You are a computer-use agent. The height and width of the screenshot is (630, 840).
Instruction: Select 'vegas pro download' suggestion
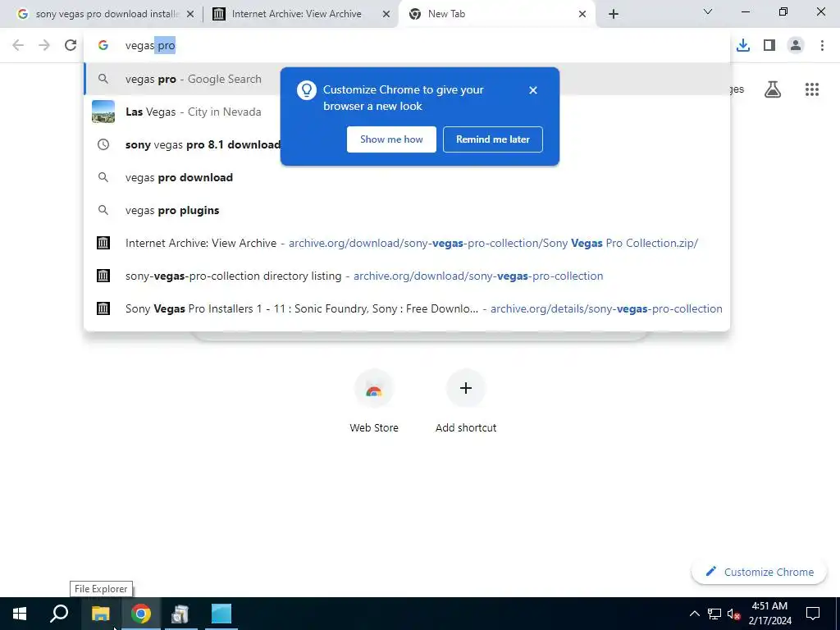pyautogui.click(x=407, y=177)
